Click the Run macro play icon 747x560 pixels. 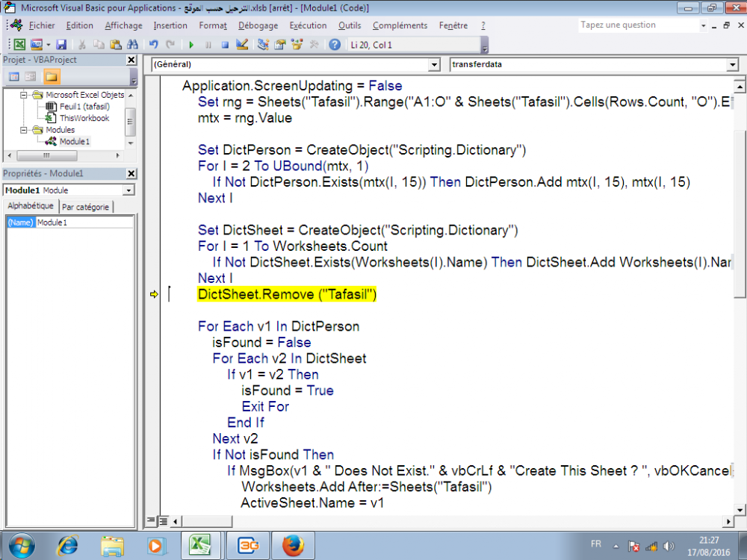click(191, 45)
